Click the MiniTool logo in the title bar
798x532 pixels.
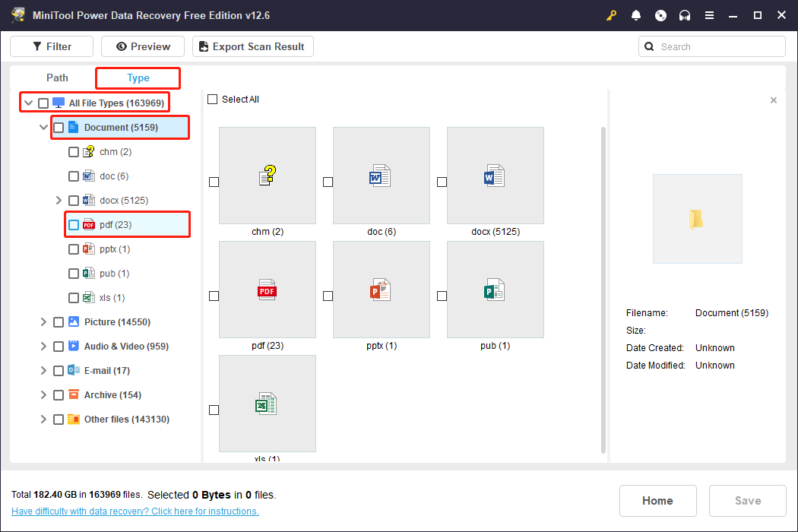pyautogui.click(x=17, y=14)
